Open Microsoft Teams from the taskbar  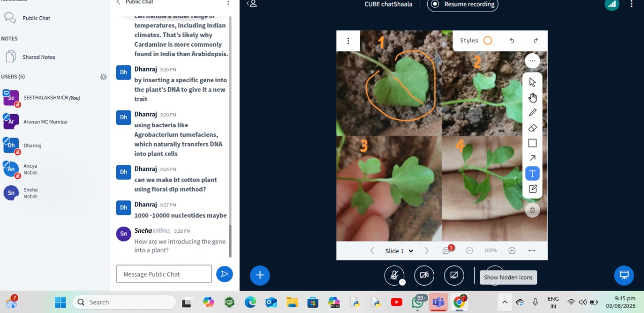click(438, 302)
